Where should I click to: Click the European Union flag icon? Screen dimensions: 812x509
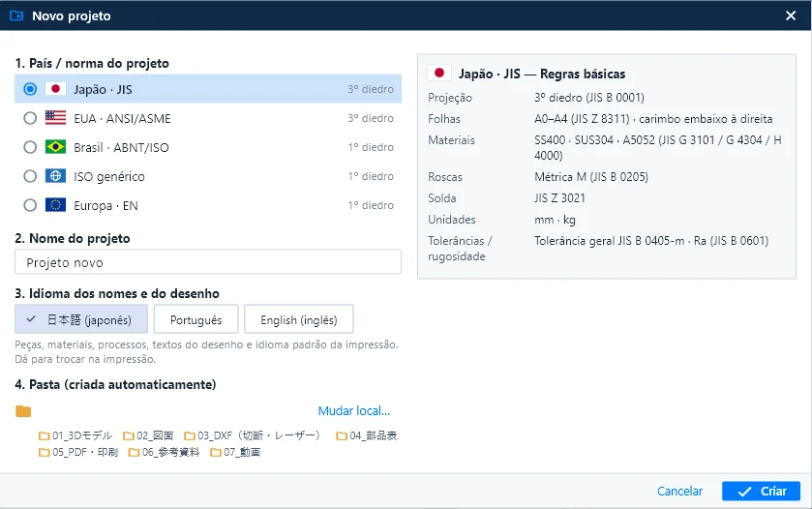point(55,205)
